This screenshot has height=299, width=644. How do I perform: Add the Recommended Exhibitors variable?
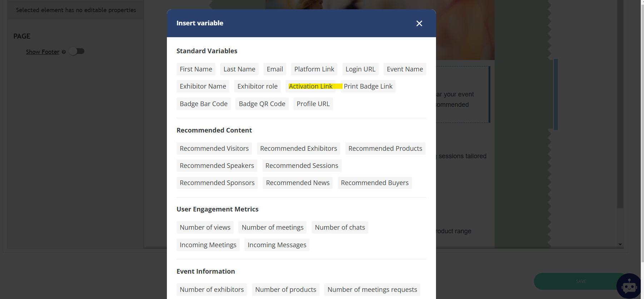[x=298, y=149]
